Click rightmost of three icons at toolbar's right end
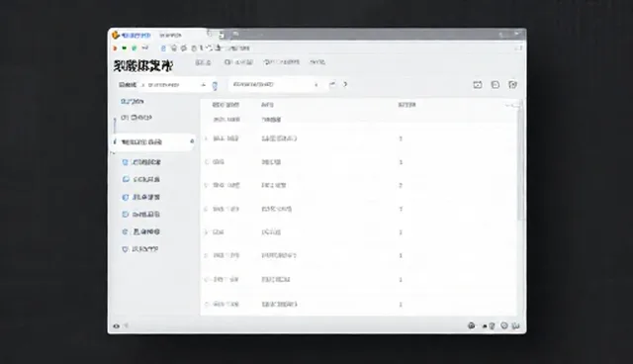The image size is (633, 364). click(512, 85)
